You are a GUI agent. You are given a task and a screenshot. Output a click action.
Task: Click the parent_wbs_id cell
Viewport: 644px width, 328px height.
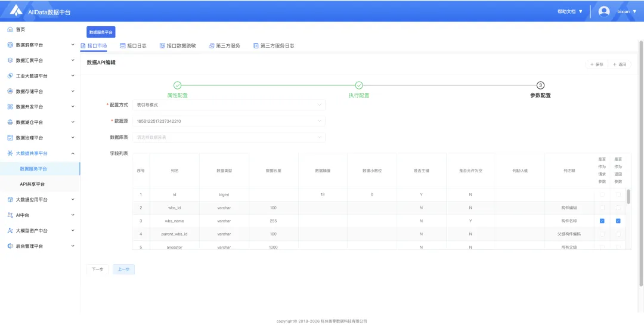tap(175, 234)
